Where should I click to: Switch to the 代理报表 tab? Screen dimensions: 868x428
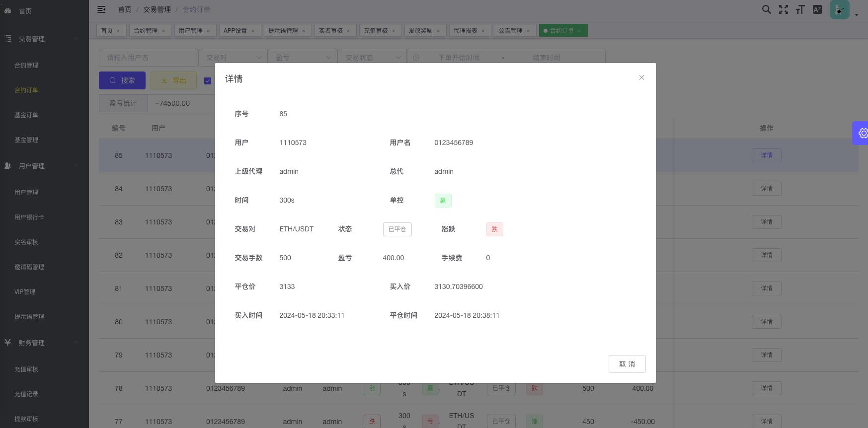465,31
